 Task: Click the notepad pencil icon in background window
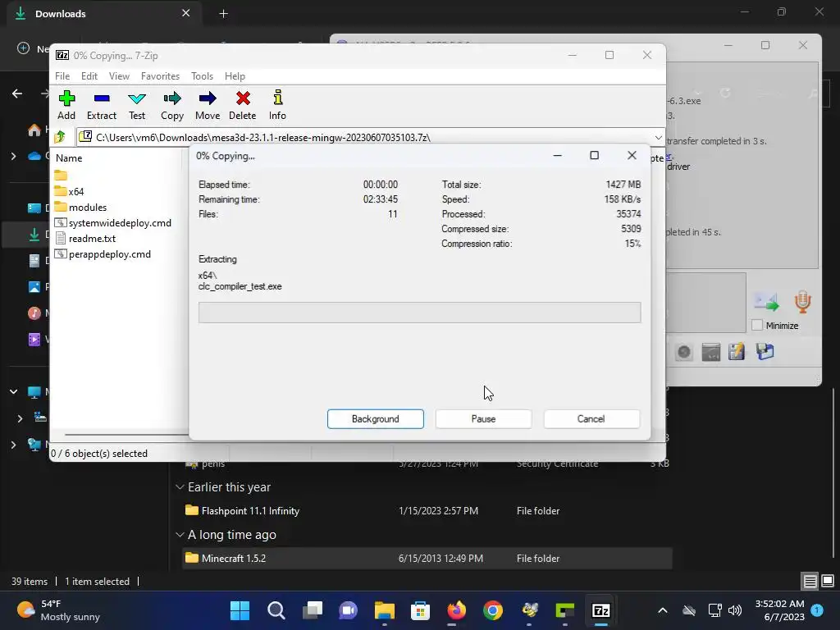tap(737, 352)
